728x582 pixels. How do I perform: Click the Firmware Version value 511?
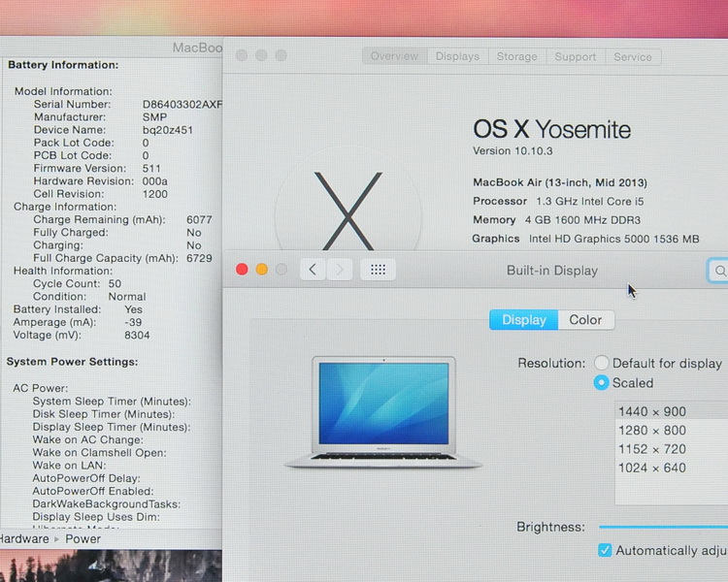point(151,169)
